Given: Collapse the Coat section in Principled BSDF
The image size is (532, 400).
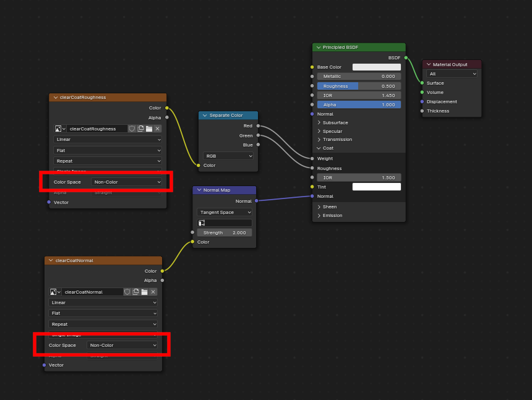Looking at the screenshot, I should click(x=326, y=148).
